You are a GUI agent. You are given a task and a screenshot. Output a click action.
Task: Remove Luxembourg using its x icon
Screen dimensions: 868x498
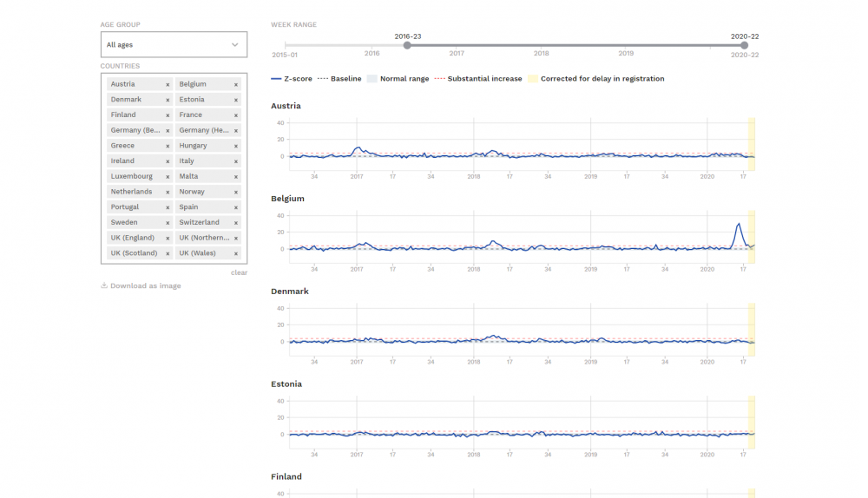(168, 177)
